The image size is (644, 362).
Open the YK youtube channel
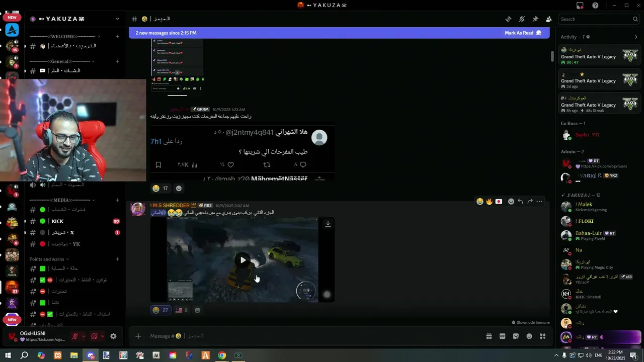tap(74, 244)
